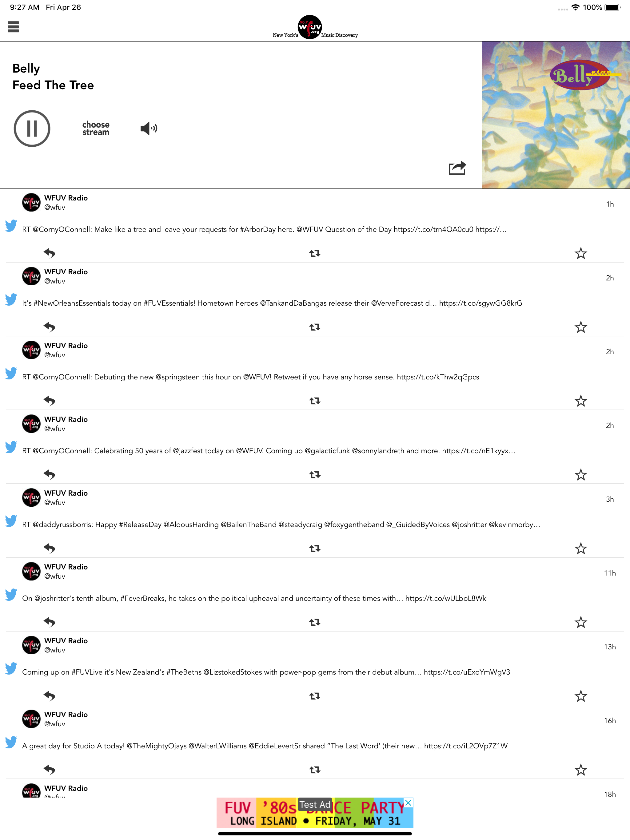Close the FUV 80s Dance Party ad
The height and width of the screenshot is (840, 630).
pos(409,803)
